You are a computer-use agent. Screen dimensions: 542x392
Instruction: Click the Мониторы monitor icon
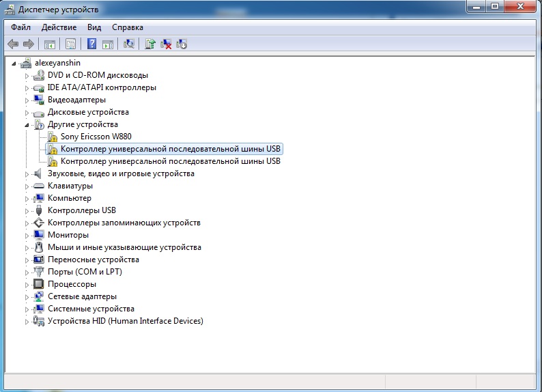click(39, 235)
